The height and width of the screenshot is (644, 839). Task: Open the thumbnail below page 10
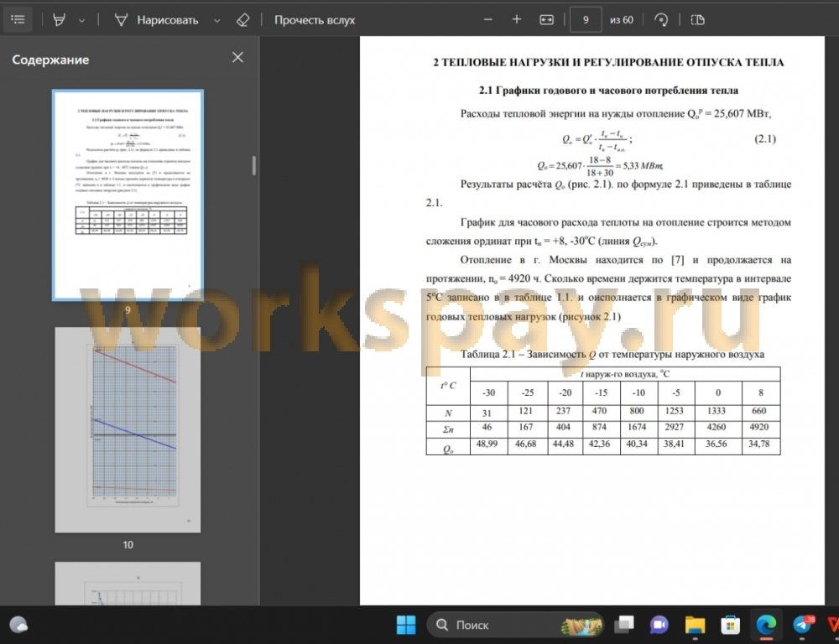click(128, 584)
